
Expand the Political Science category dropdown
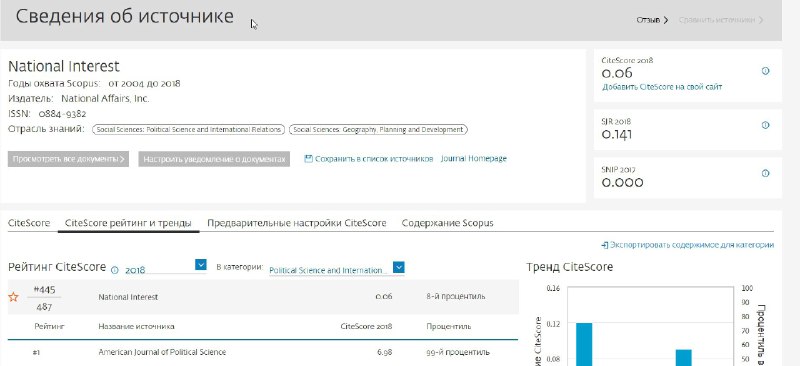pyautogui.click(x=398, y=267)
